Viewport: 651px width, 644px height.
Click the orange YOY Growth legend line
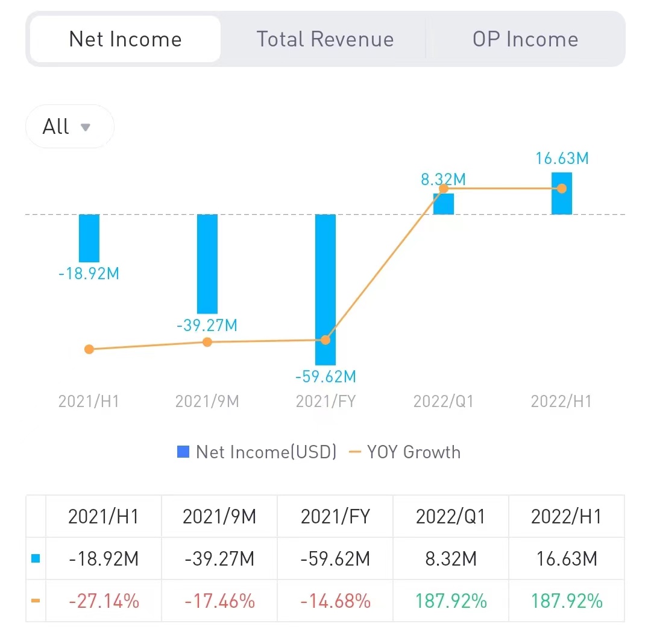pyautogui.click(x=355, y=452)
